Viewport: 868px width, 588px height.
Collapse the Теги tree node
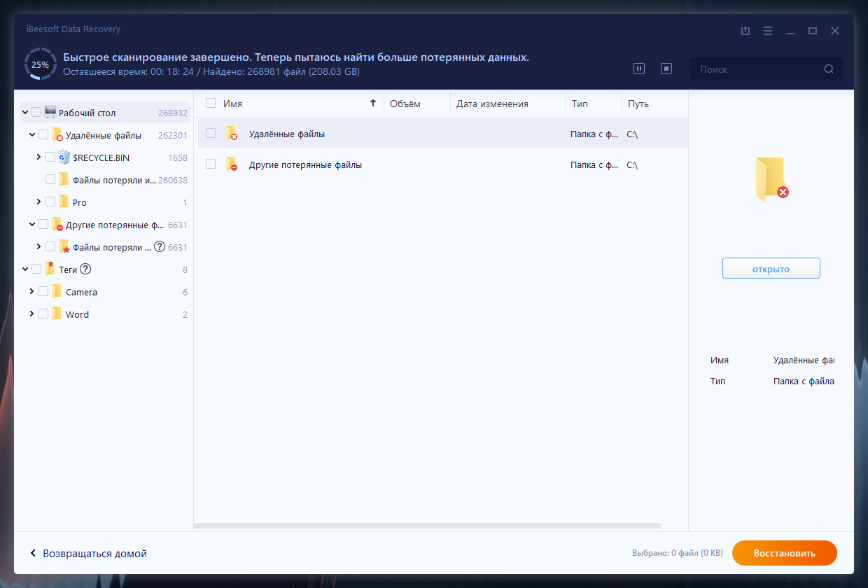25,269
